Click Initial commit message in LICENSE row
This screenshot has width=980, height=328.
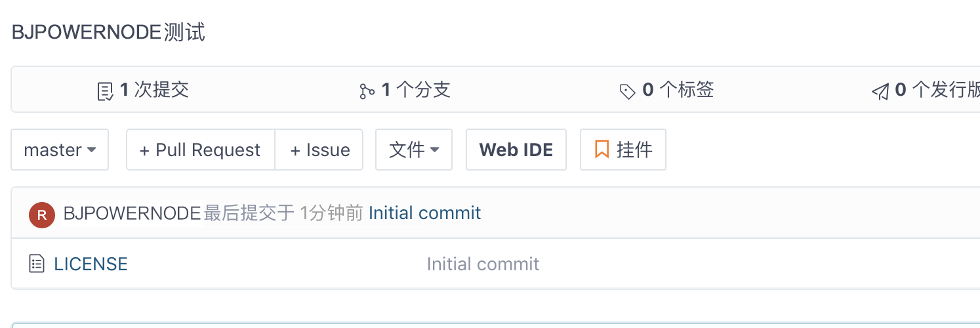point(483,264)
